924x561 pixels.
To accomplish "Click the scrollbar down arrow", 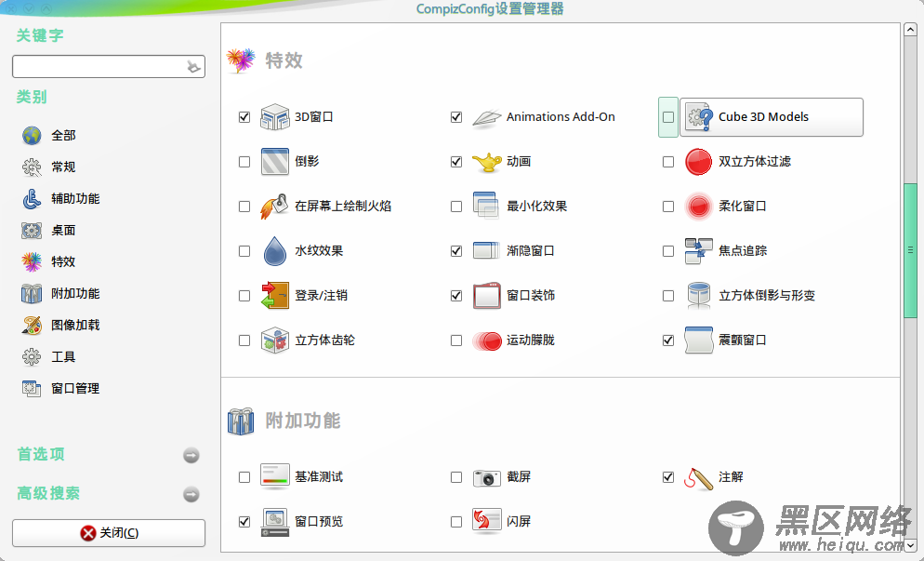I will pyautogui.click(x=910, y=546).
